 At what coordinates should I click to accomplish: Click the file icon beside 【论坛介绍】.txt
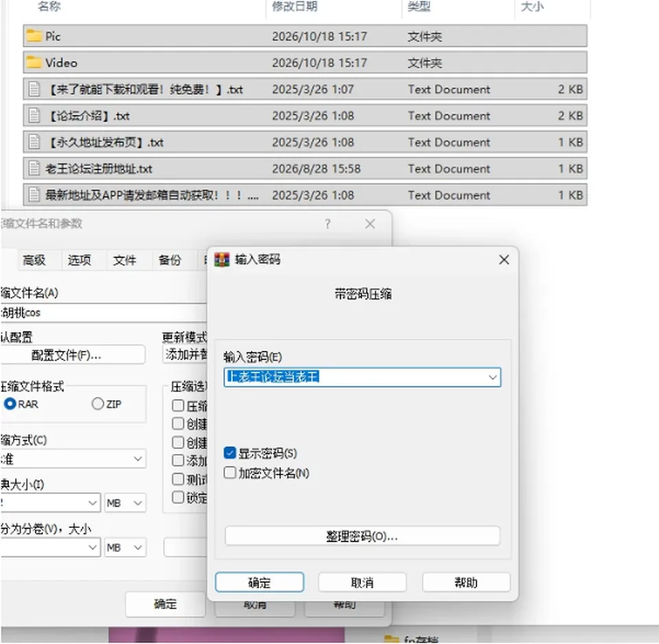point(34,115)
